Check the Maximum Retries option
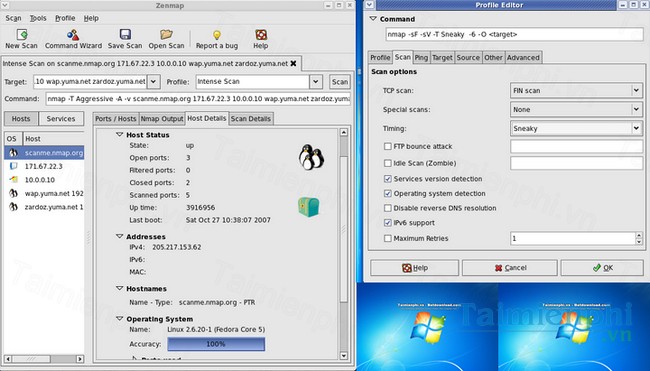 [x=388, y=238]
